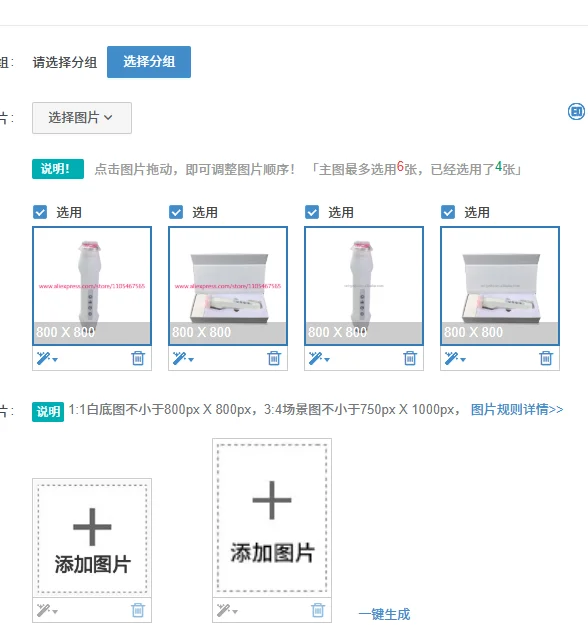Click the 选择分组 blue button

pyautogui.click(x=149, y=62)
